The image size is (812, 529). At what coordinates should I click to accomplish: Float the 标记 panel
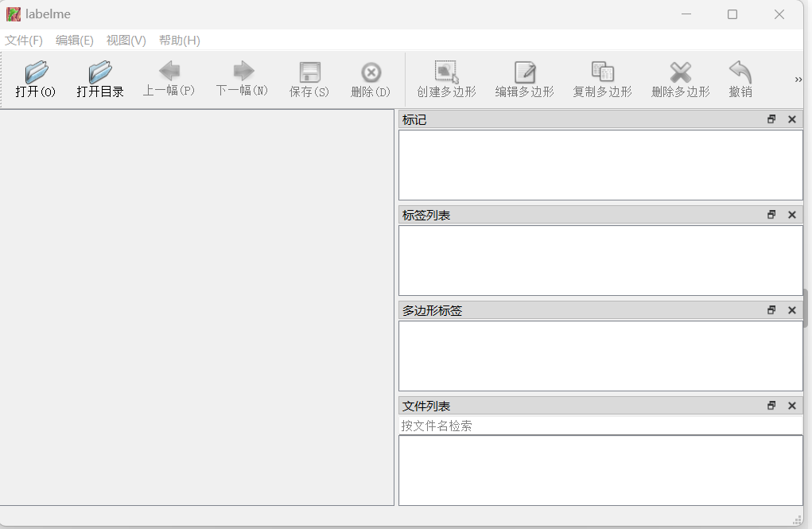(771, 119)
